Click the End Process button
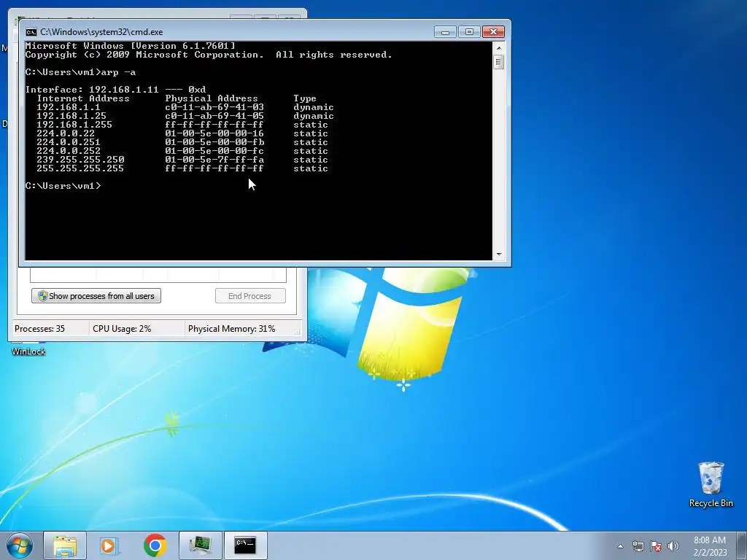 250,296
